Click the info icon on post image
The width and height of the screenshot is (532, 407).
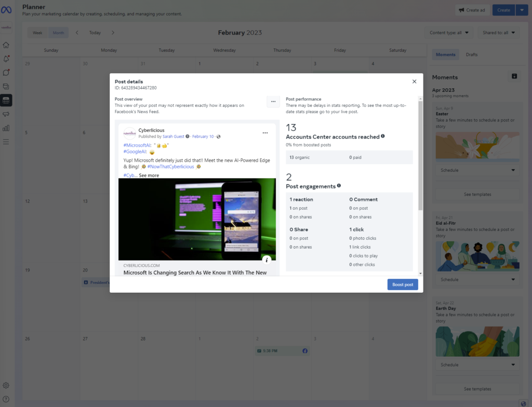267,260
